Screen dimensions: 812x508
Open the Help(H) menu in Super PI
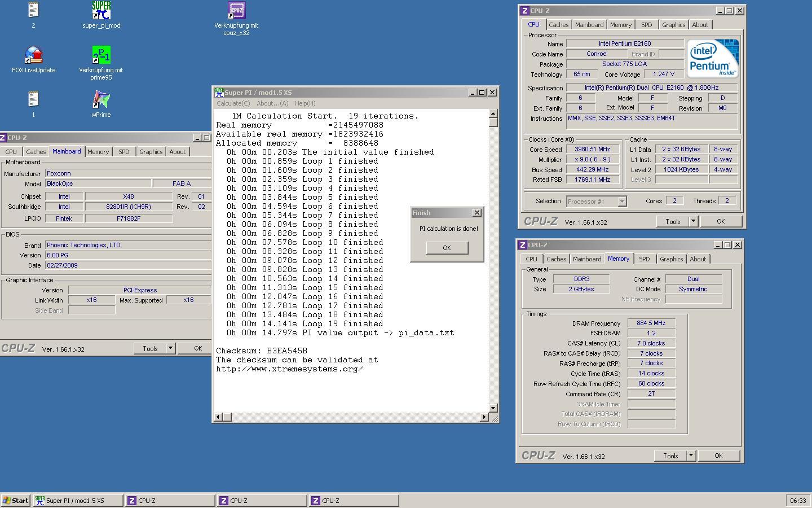coord(305,103)
